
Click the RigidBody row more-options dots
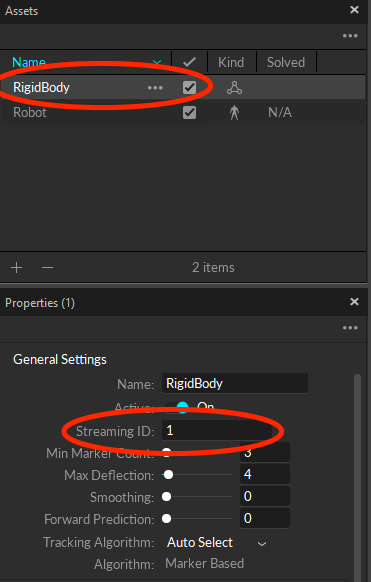tap(155, 88)
